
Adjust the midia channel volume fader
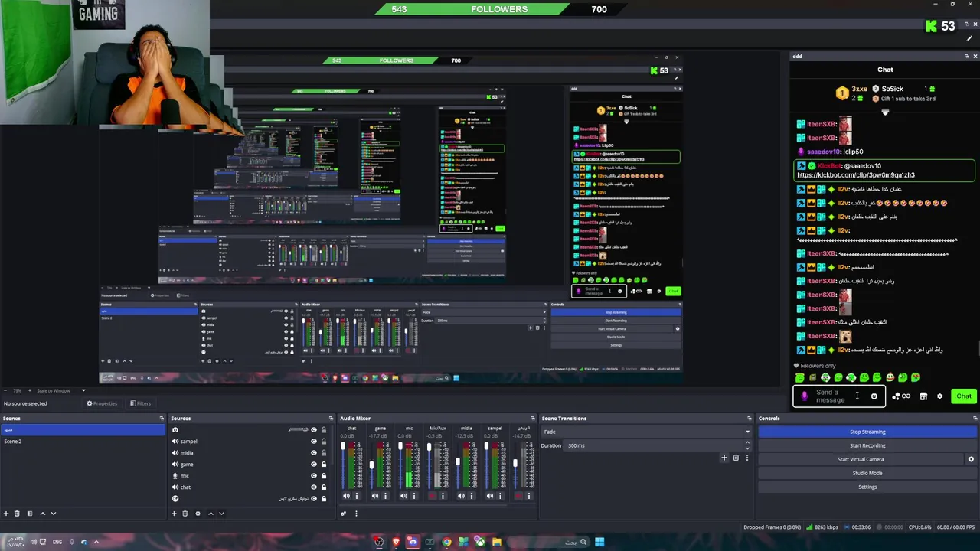coord(458,461)
